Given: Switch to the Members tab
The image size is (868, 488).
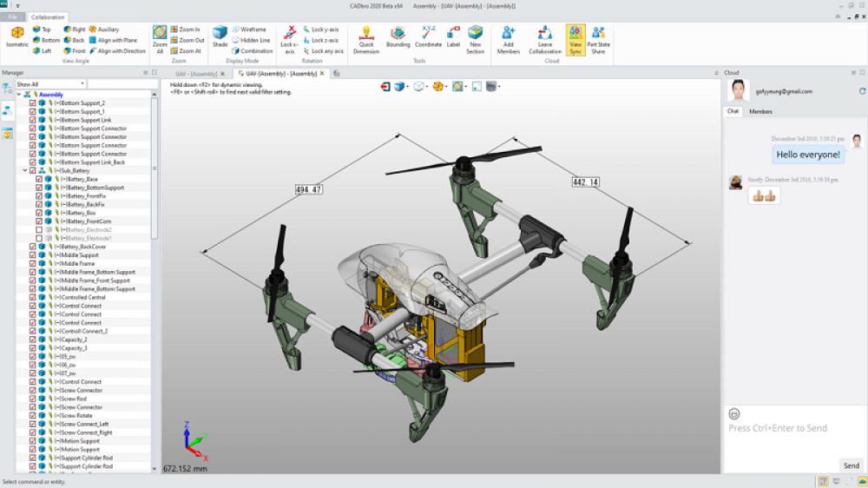Looking at the screenshot, I should tap(760, 112).
